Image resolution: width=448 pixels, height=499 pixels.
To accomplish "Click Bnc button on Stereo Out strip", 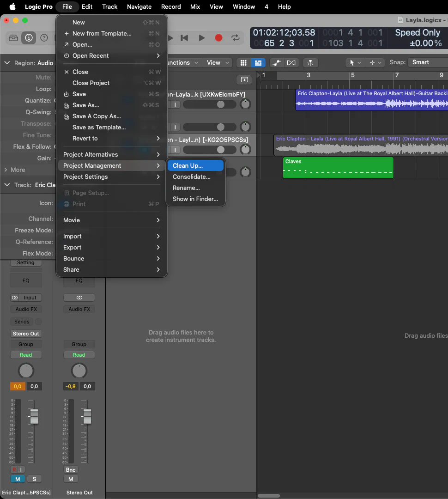I will (71, 470).
